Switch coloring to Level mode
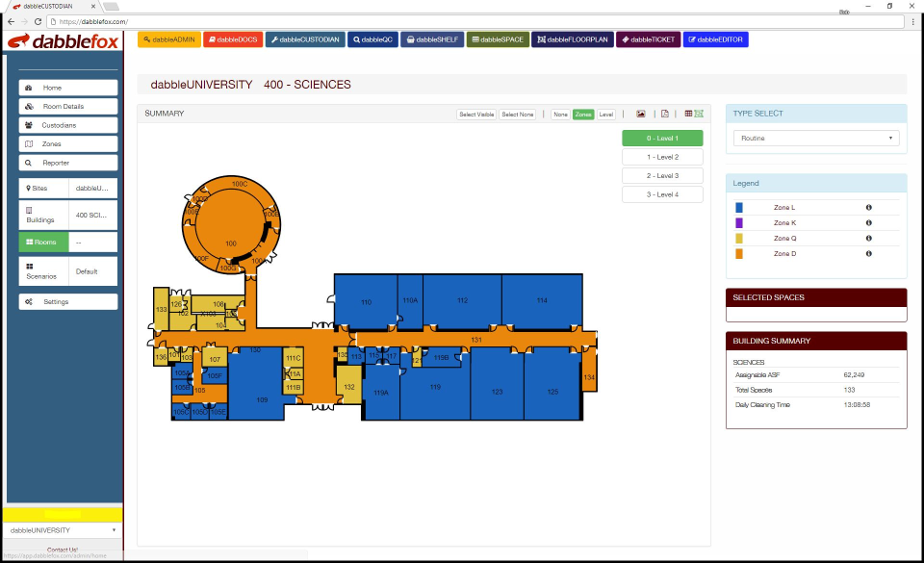This screenshot has width=924, height=563. click(605, 114)
